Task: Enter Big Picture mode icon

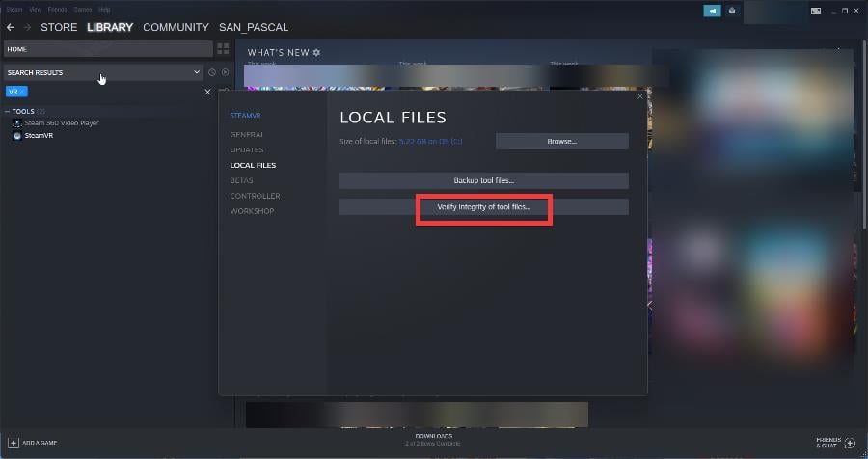Action: tap(815, 10)
